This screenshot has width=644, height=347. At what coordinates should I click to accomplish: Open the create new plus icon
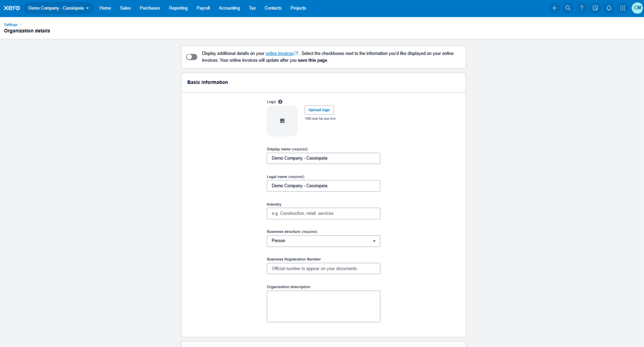point(554,8)
